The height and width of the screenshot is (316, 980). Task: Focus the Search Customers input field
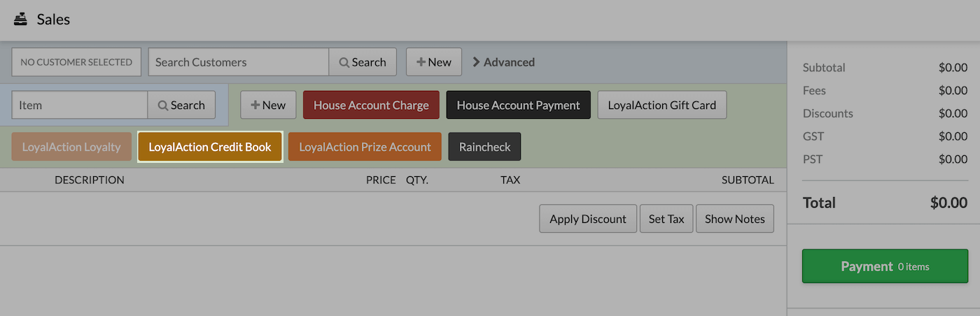239,62
